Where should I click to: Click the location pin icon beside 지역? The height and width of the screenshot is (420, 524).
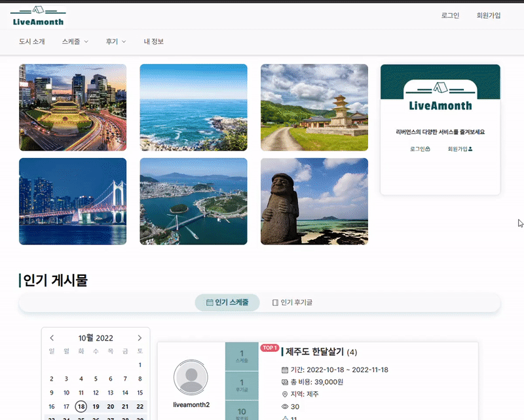point(285,394)
